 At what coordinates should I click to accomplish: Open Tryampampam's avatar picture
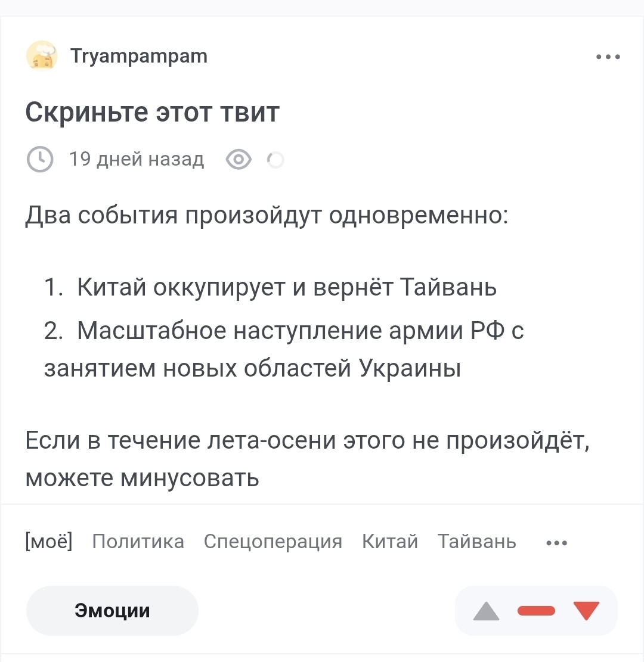click(x=41, y=56)
